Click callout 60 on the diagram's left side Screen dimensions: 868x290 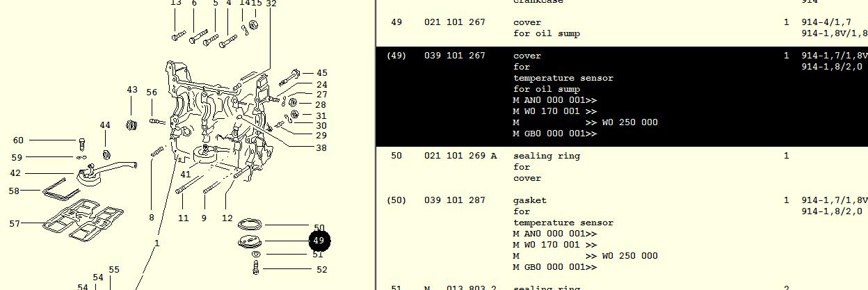[x=18, y=140]
